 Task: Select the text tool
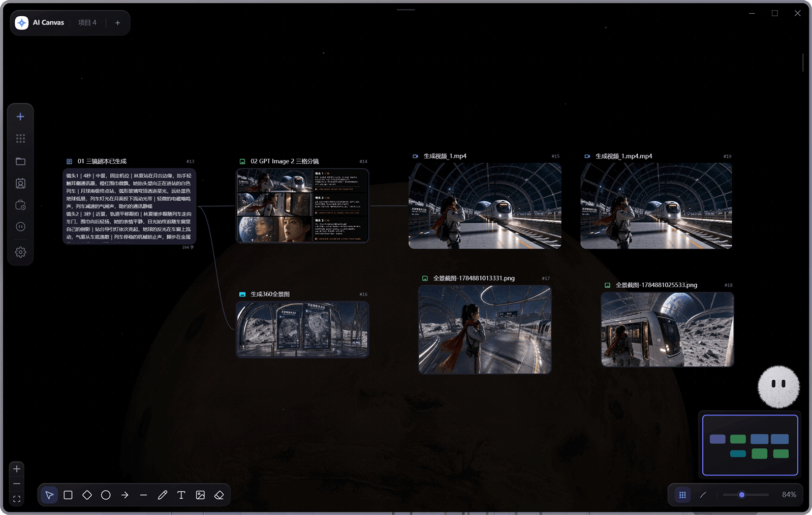tap(181, 495)
